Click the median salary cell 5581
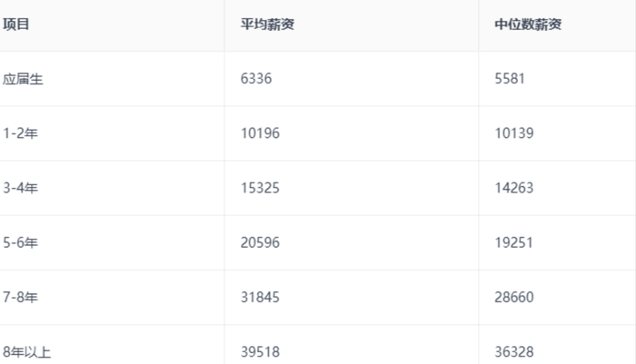This screenshot has height=364, width=636. pos(509,79)
